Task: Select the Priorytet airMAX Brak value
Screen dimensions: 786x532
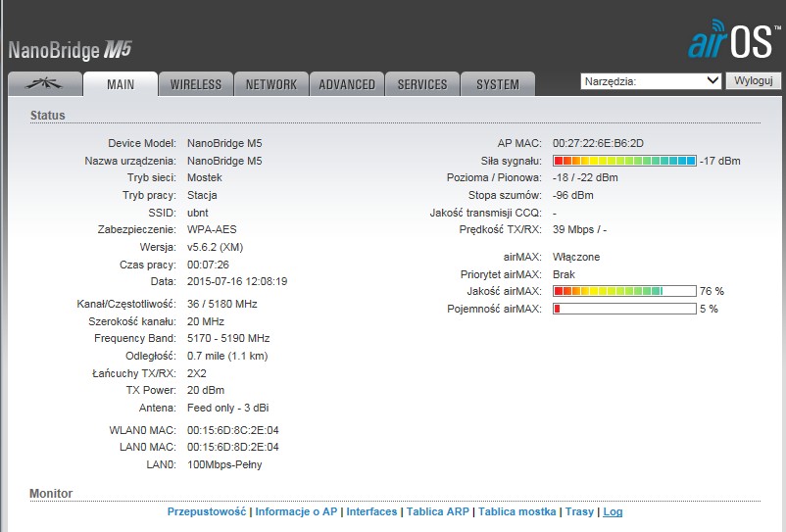Action: [x=564, y=274]
